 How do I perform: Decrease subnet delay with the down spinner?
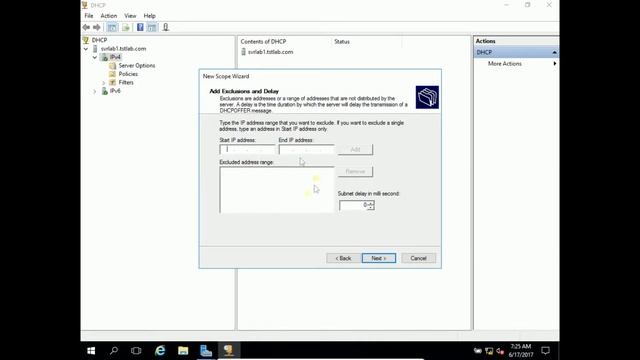click(x=371, y=208)
